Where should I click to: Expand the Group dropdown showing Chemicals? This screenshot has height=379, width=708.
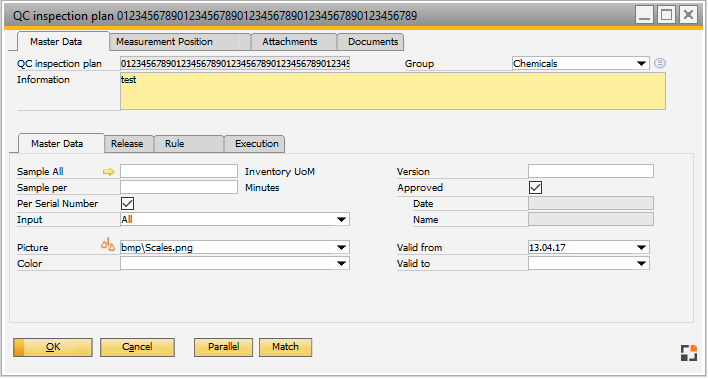[x=641, y=64]
